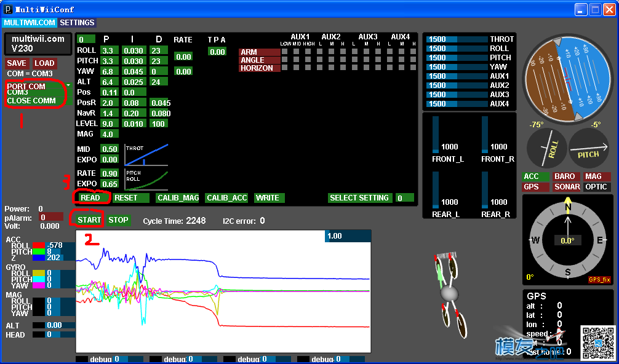619x364 pixels.
Task: Click the REAR_R motor output bar
Action: [x=485, y=190]
